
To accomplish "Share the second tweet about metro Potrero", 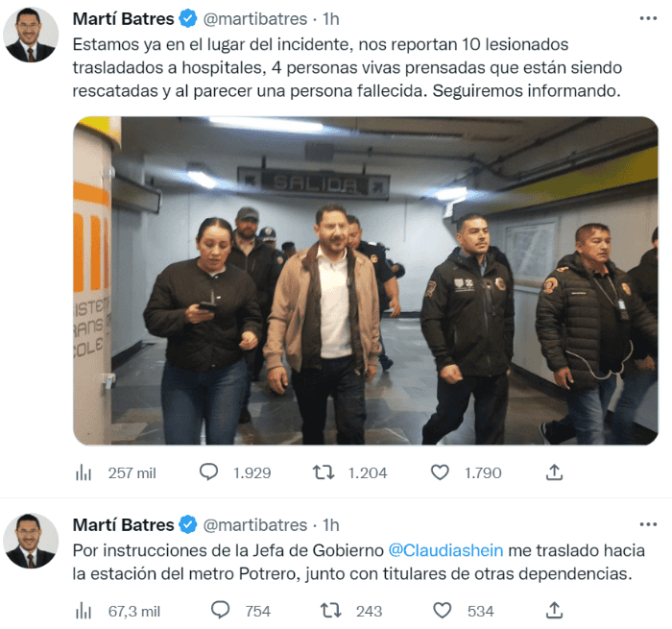I will [554, 611].
